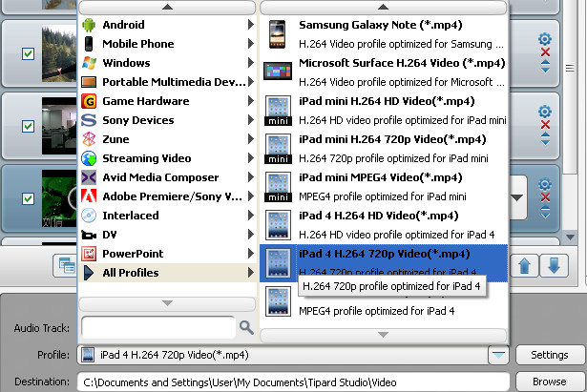Viewport: 587px width, 392px height.
Task: Uncheck the green video checkbox
Action: tap(28, 198)
